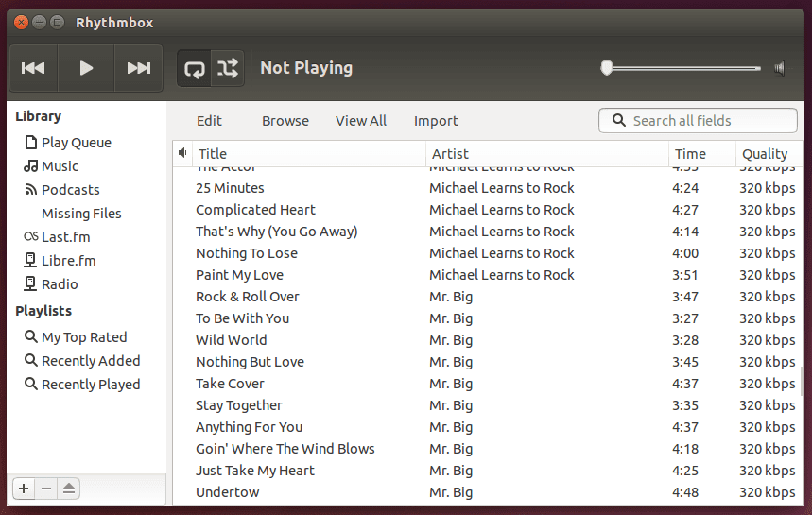The image size is (812, 515).
Task: Click the eject button in sidebar
Action: (x=70, y=489)
